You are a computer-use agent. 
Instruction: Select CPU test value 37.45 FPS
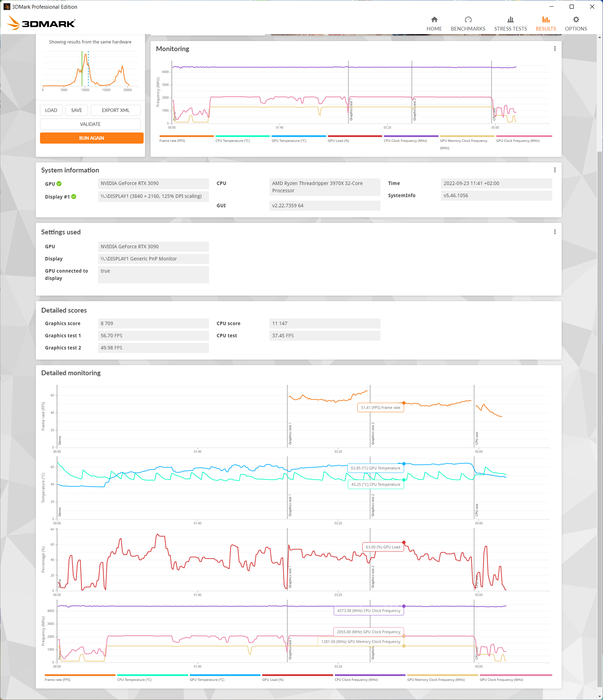point(325,336)
